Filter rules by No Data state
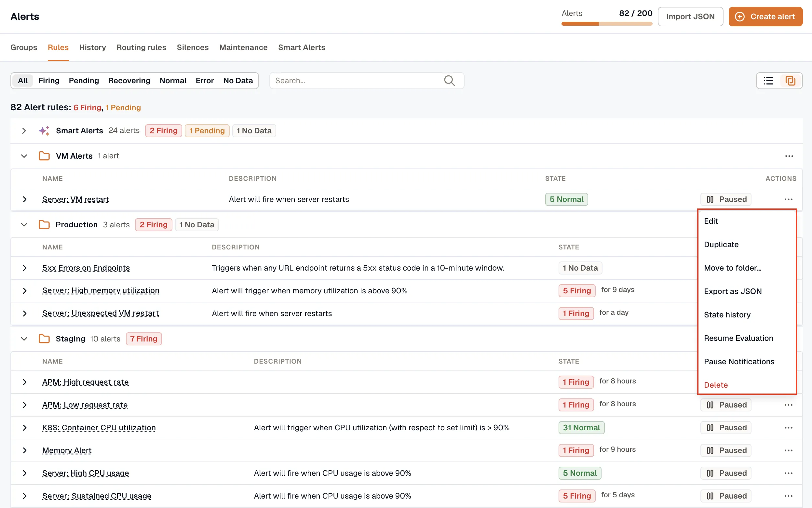 point(238,81)
